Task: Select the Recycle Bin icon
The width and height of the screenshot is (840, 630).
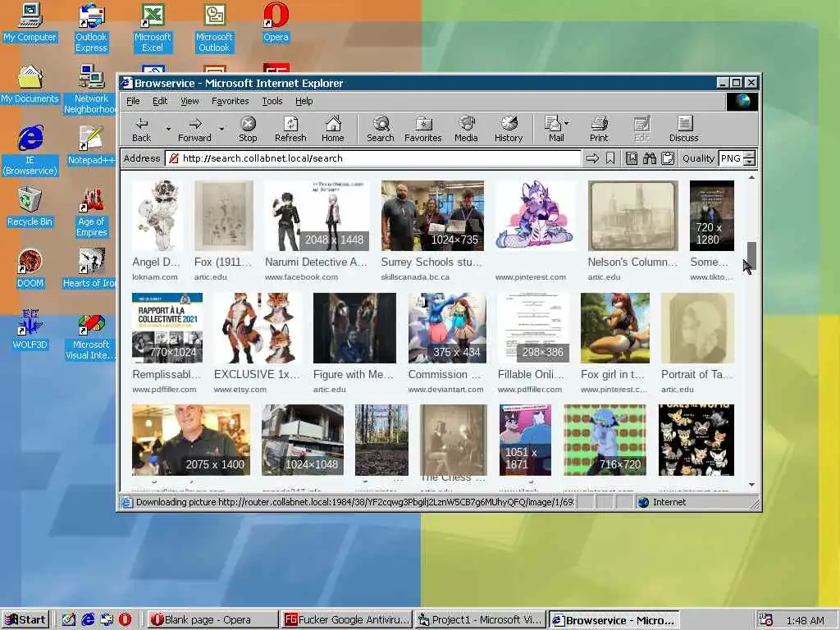Action: click(30, 208)
